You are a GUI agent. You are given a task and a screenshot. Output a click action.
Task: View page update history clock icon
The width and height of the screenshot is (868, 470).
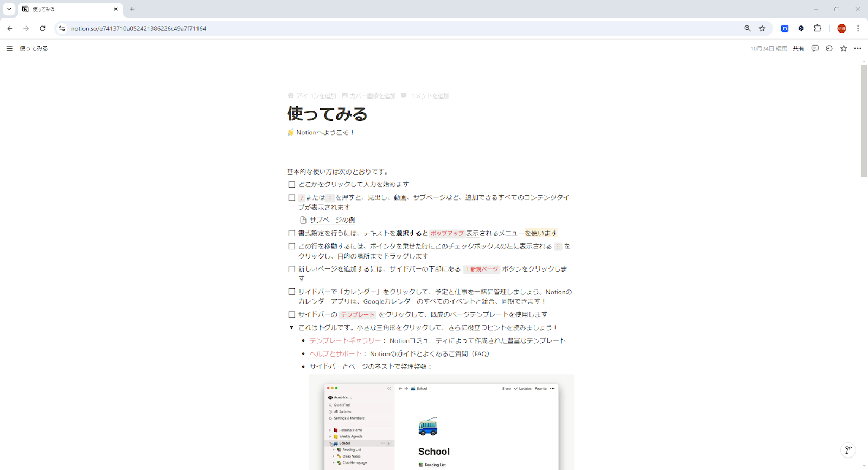pyautogui.click(x=829, y=48)
